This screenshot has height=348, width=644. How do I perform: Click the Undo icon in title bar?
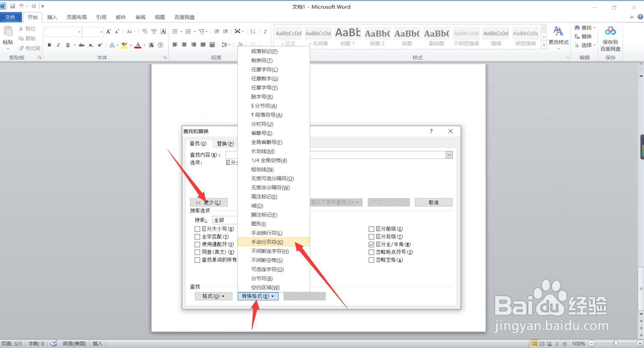pyautogui.click(x=21, y=6)
